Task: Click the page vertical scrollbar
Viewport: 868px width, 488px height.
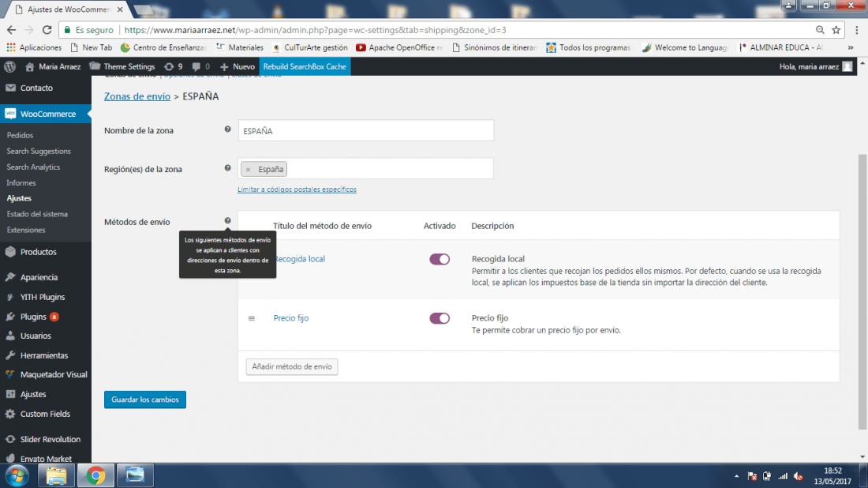Action: 862,291
